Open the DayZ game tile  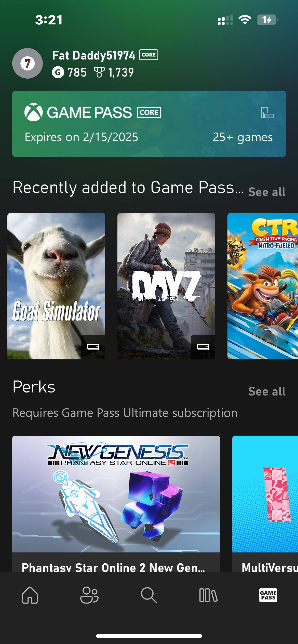(x=166, y=286)
